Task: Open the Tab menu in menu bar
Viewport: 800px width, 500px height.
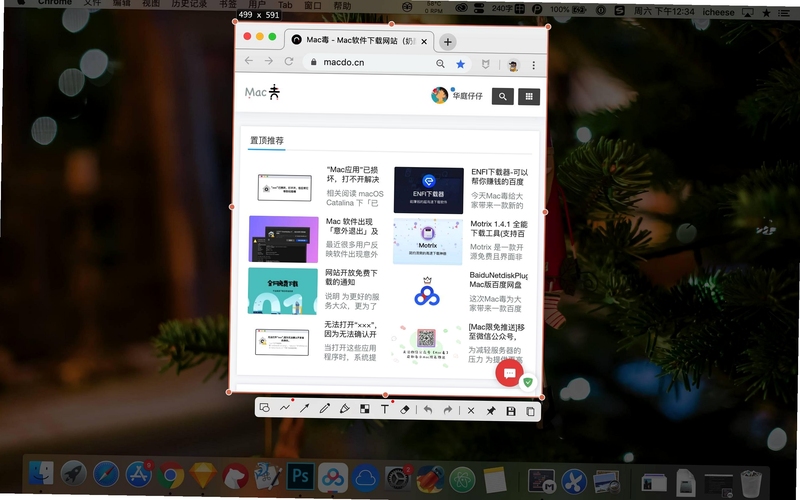Action: coord(285,5)
